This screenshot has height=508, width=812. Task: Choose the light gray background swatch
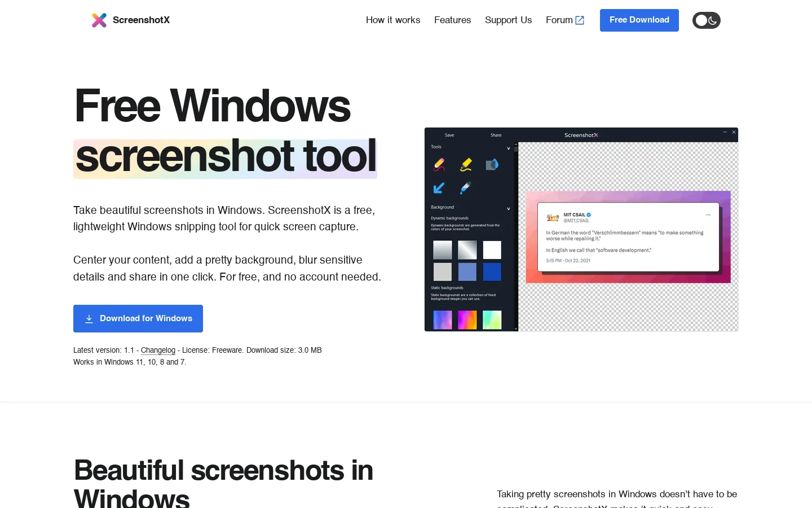tap(443, 271)
